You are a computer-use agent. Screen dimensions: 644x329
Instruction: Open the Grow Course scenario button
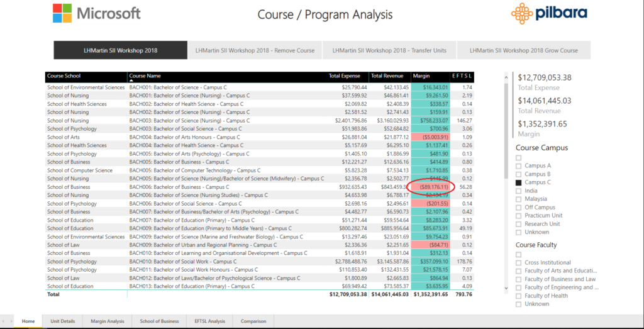524,50
